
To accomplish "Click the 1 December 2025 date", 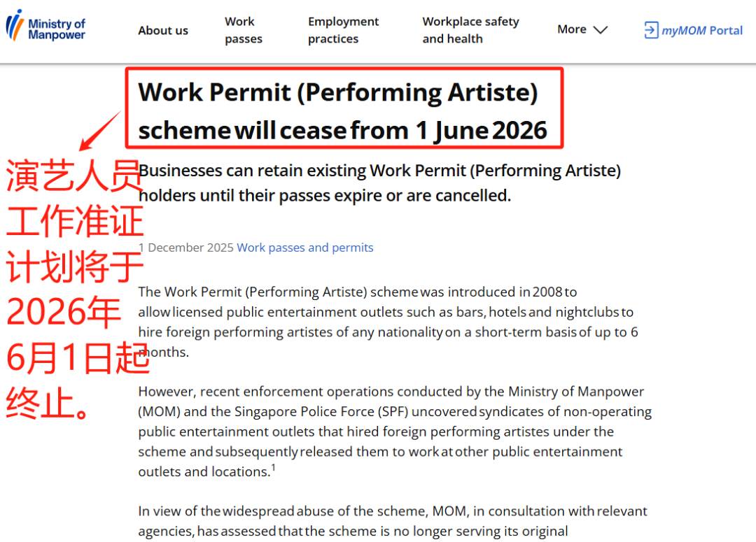I will [x=185, y=248].
